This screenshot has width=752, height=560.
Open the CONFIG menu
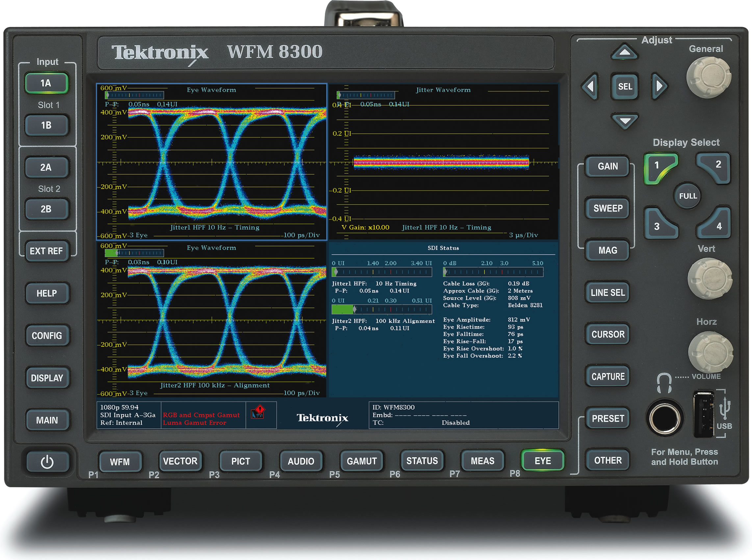[x=47, y=336]
